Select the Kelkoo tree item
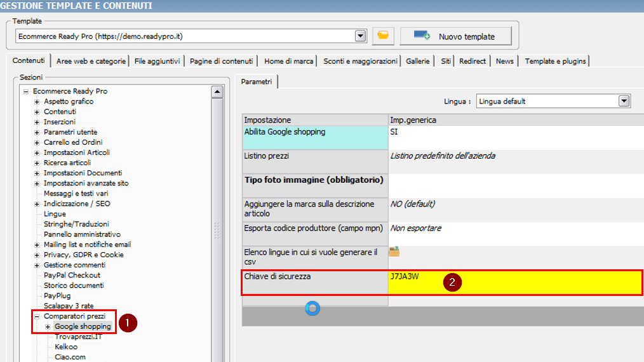Viewport: 644px width, 362px height. [65, 347]
